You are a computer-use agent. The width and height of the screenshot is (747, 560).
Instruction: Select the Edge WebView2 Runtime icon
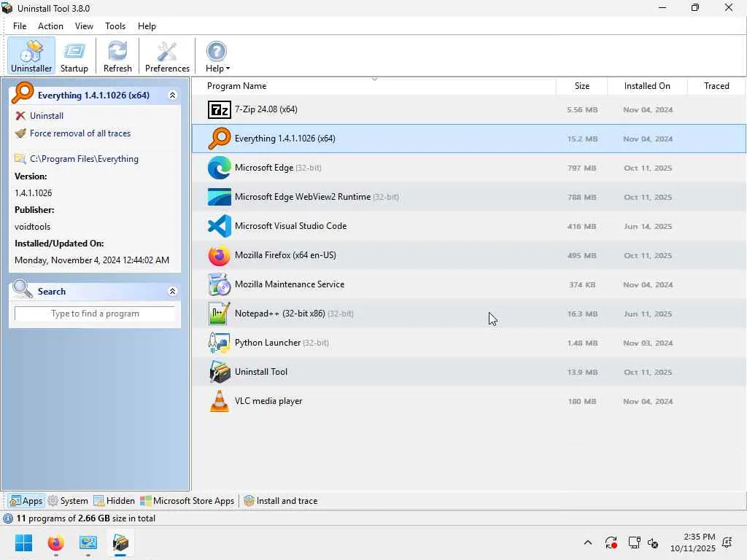click(219, 197)
